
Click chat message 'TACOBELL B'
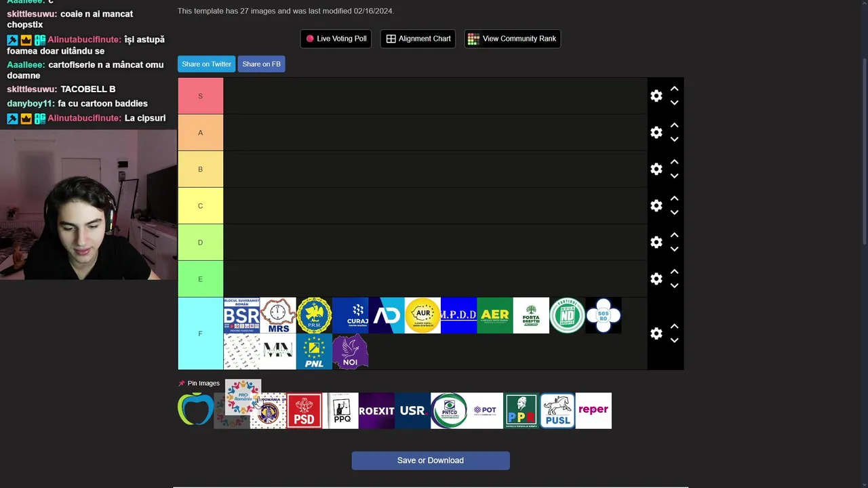pos(87,89)
